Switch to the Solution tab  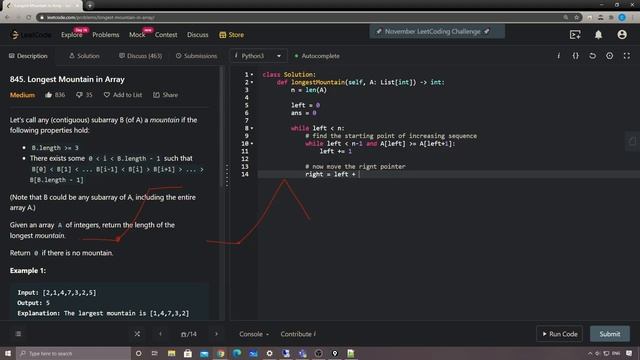[x=84, y=56]
